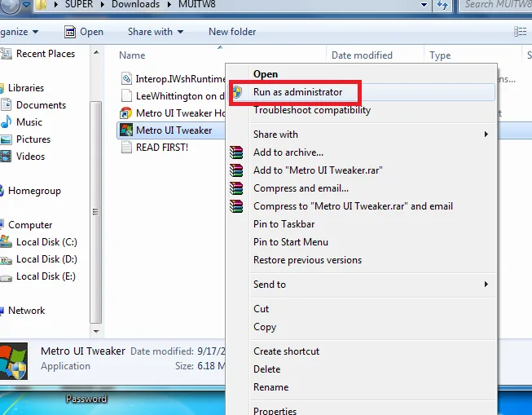Click WinRAR icon beside Compress to "Metro UI Tweaker.rar" and email
The height and width of the screenshot is (415, 532).
click(x=236, y=206)
